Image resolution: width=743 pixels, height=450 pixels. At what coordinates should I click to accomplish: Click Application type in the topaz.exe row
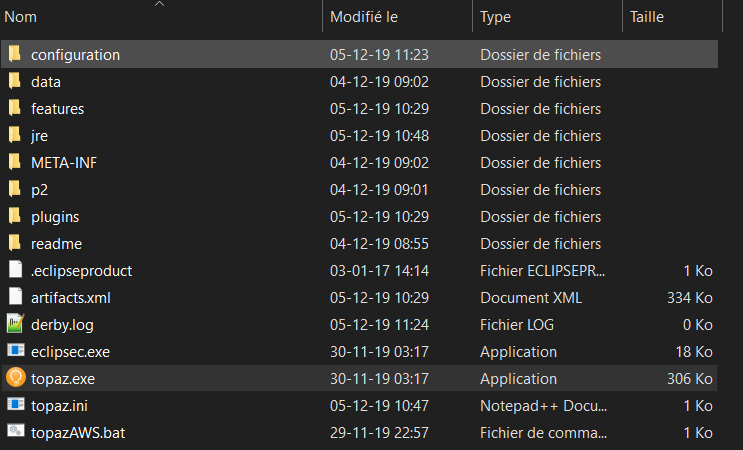pos(518,379)
